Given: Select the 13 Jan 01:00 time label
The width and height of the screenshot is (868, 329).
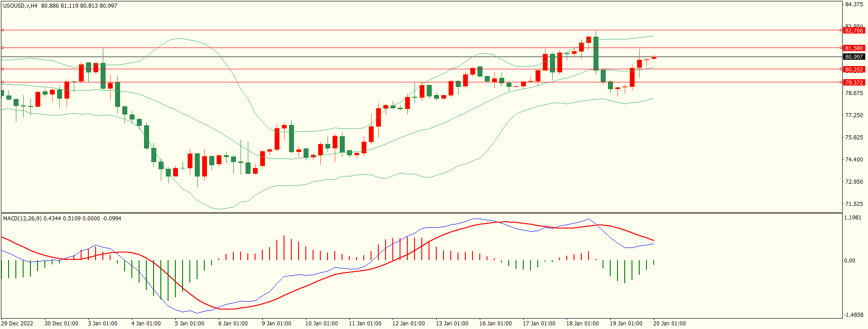Looking at the screenshot, I should coord(452,324).
